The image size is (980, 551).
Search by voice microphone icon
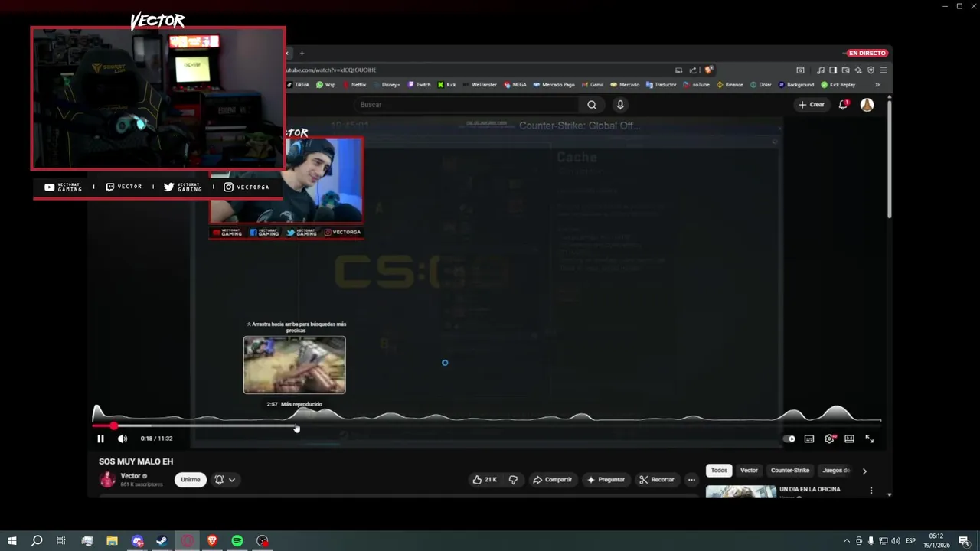click(x=620, y=105)
